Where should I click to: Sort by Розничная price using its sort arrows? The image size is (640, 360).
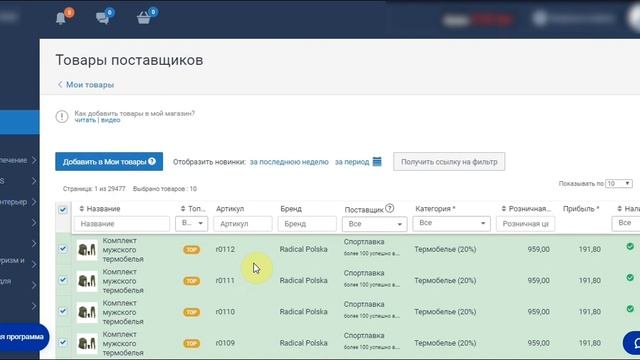point(504,209)
